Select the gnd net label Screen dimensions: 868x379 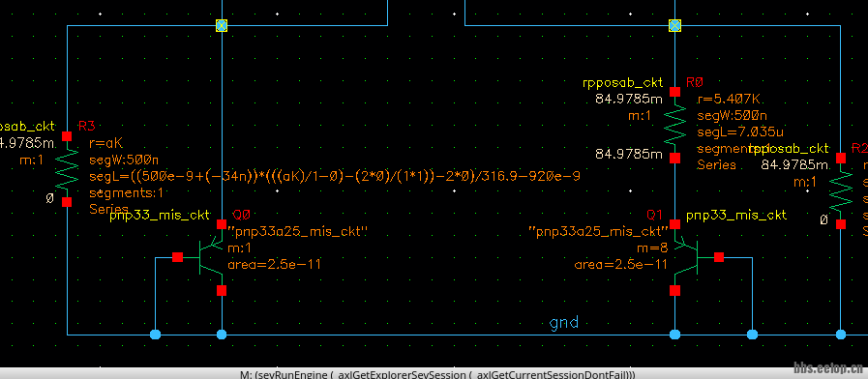pos(564,323)
